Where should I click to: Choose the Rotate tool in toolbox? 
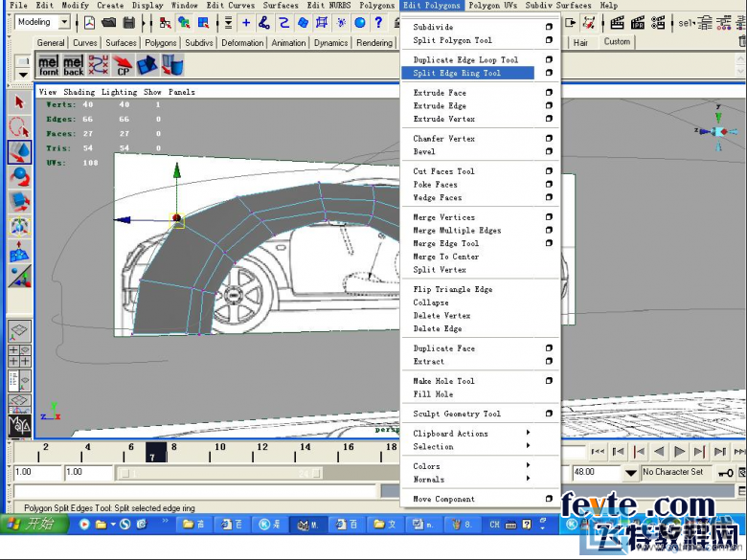[19, 176]
